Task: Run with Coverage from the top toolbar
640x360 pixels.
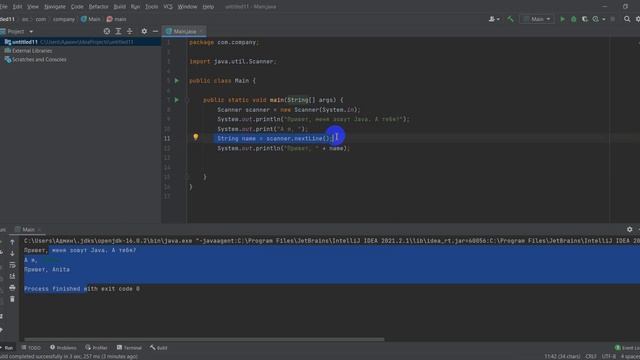Action: (584, 19)
